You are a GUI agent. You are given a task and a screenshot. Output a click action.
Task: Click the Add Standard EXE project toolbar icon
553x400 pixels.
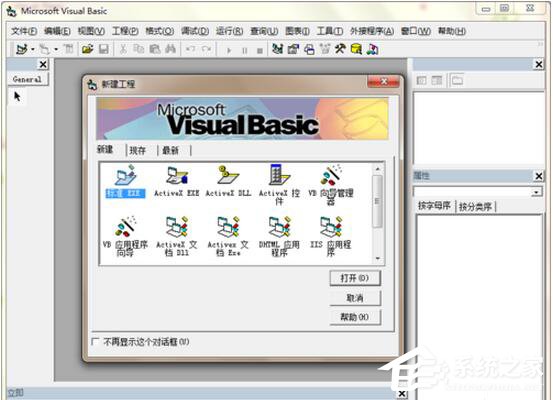[x=22, y=49]
